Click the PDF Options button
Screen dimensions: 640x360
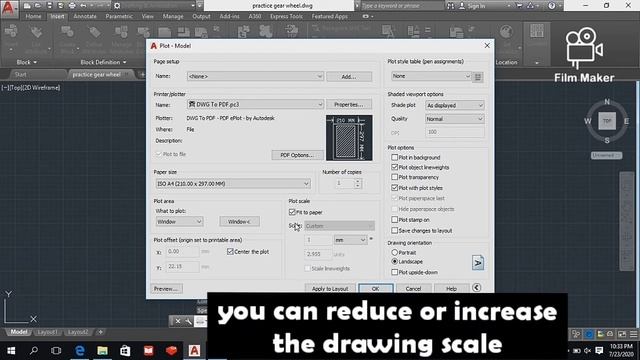pos(297,155)
